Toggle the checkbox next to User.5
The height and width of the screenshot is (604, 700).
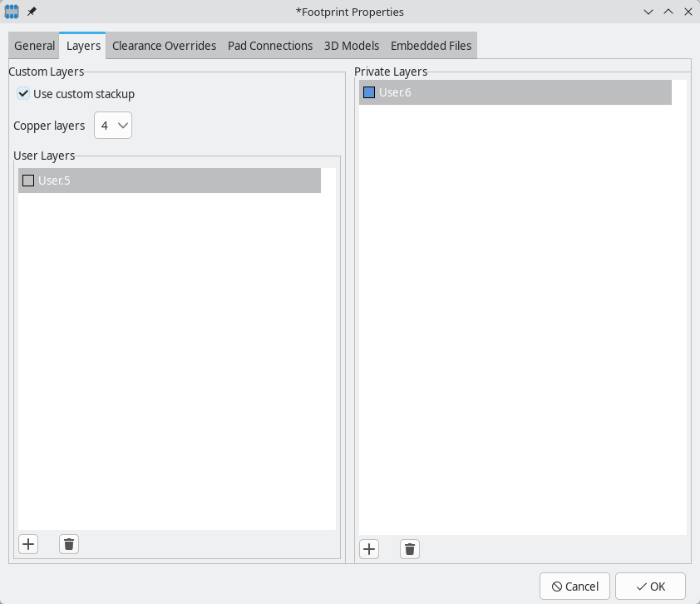(28, 180)
